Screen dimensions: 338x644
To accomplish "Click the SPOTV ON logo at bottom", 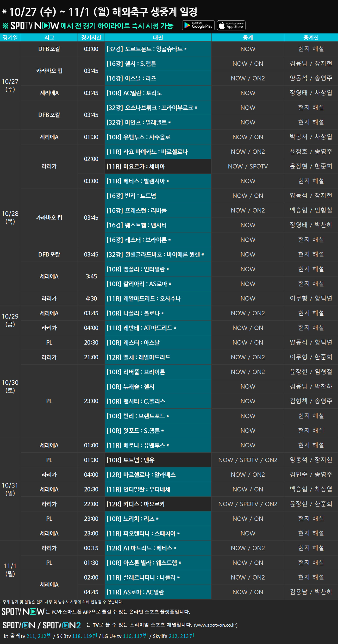I will pyautogui.click(x=19, y=625).
